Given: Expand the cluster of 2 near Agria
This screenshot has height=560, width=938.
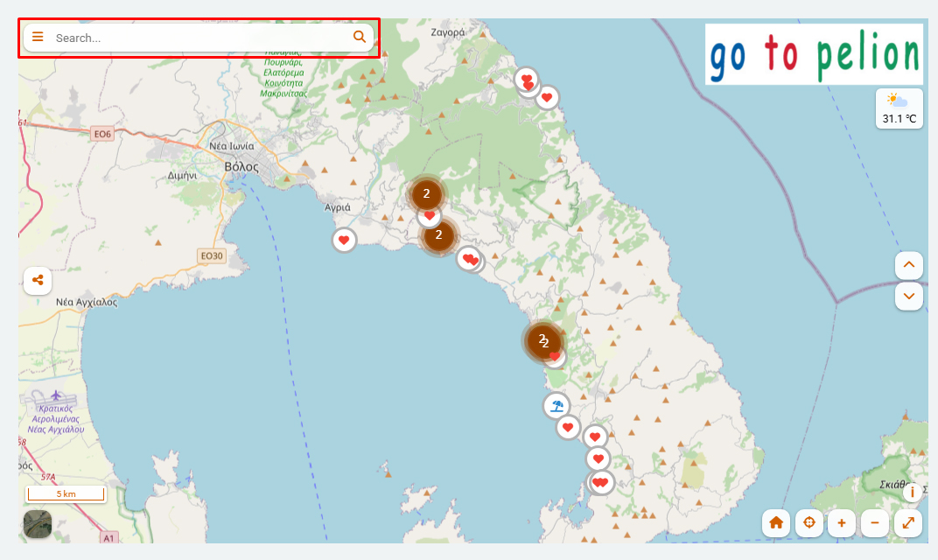Looking at the screenshot, I should coord(426,193).
